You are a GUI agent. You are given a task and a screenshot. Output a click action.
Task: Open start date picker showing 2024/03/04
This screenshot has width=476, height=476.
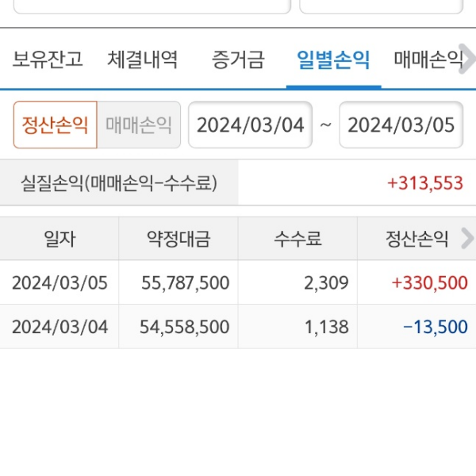point(250,125)
